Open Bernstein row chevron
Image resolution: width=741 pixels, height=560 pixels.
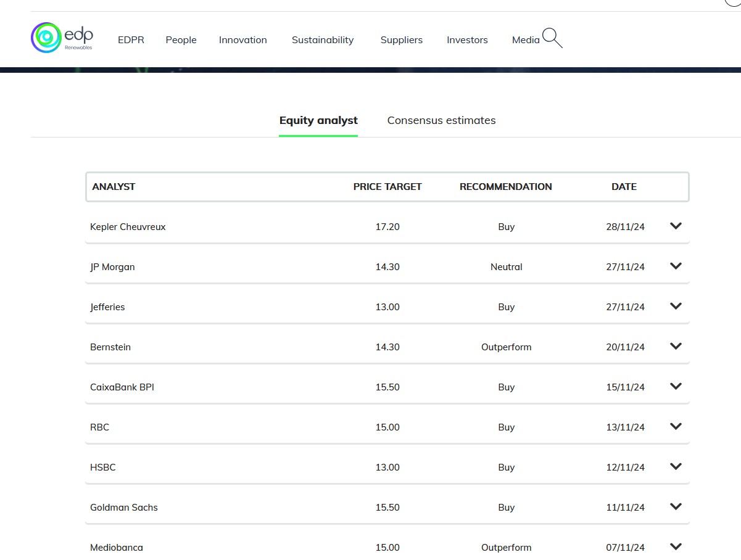[x=676, y=347]
